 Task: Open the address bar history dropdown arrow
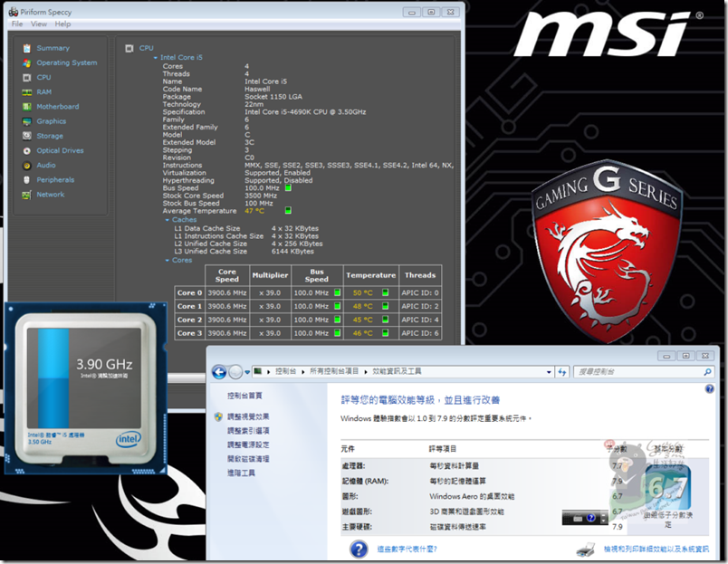549,372
